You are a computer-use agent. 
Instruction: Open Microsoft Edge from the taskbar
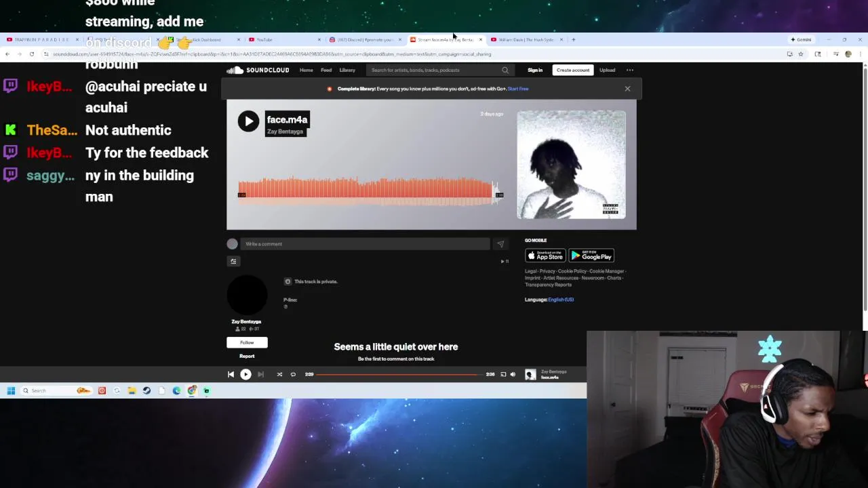(x=176, y=390)
